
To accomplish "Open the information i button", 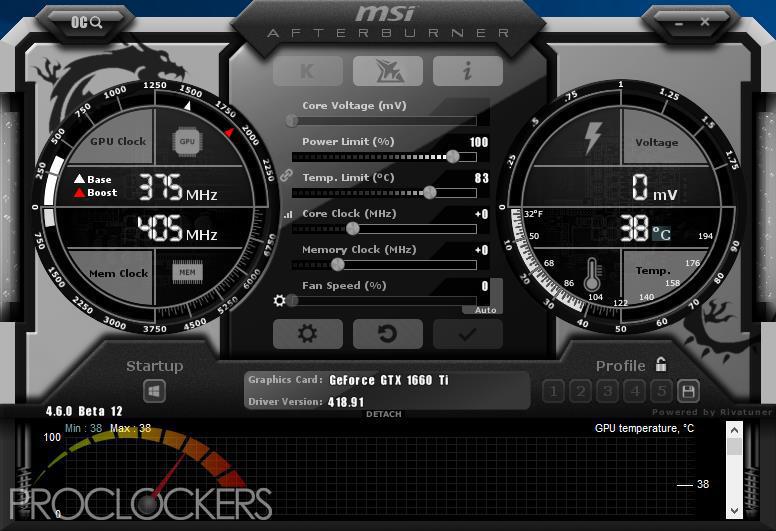I will pos(468,71).
